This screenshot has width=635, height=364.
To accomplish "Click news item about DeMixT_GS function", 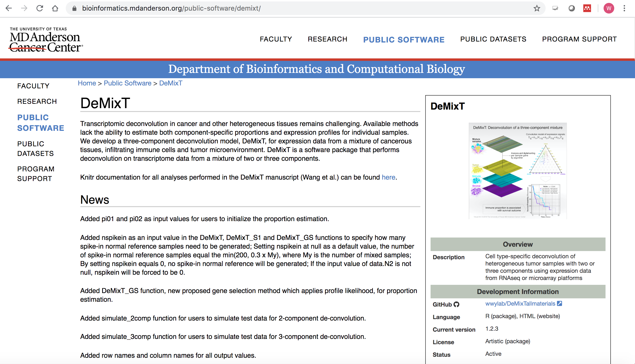I will click(249, 295).
